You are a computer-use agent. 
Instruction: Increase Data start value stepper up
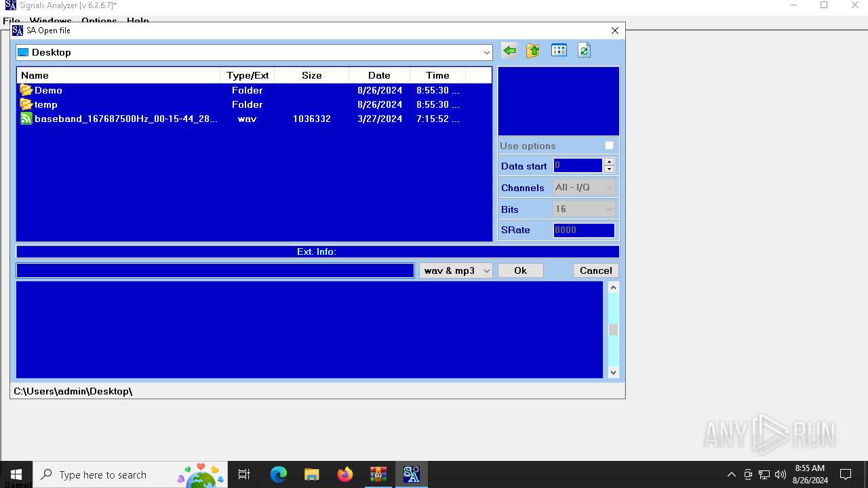click(609, 162)
